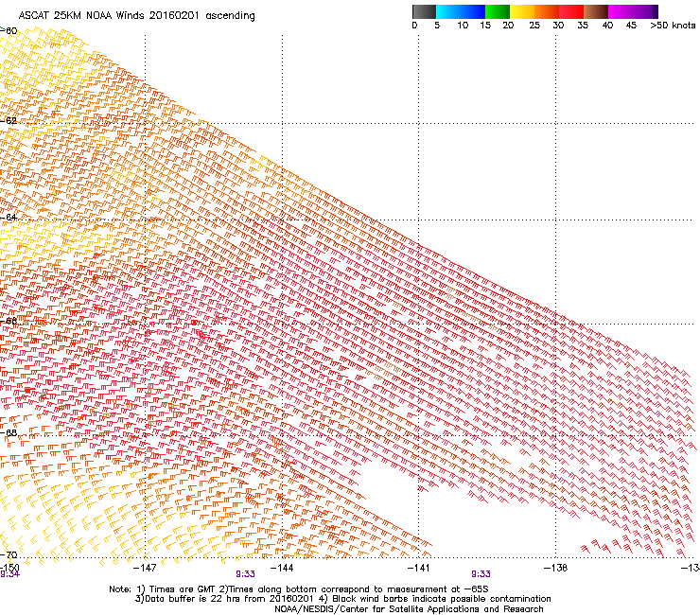Screen dimensions: 700x615
Task: Click the '40' legend tick label
Action: tap(607, 26)
